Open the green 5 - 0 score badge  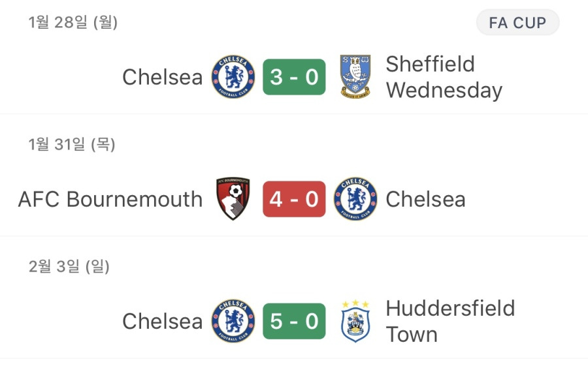coord(294,321)
